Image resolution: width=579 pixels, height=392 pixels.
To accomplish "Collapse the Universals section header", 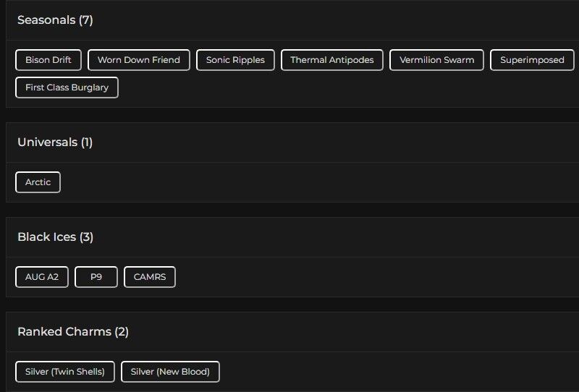I will 46,142.
